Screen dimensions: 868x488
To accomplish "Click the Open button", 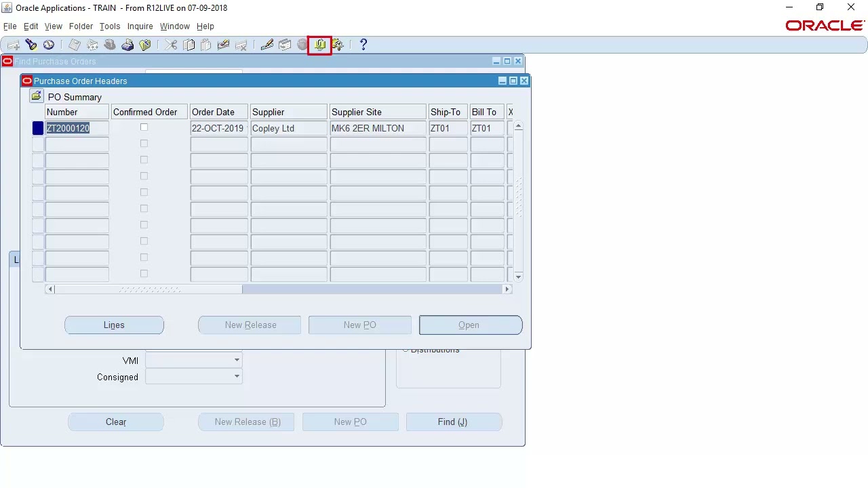I will point(471,325).
